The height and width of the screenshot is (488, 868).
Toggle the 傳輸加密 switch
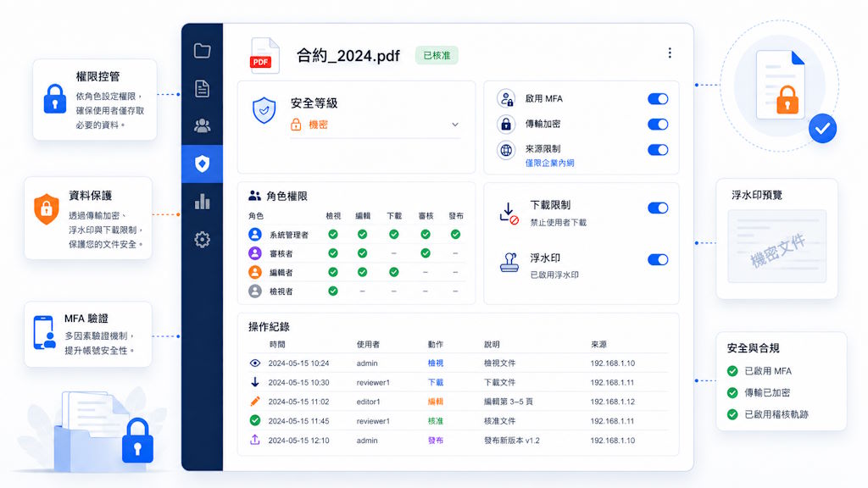[658, 125]
